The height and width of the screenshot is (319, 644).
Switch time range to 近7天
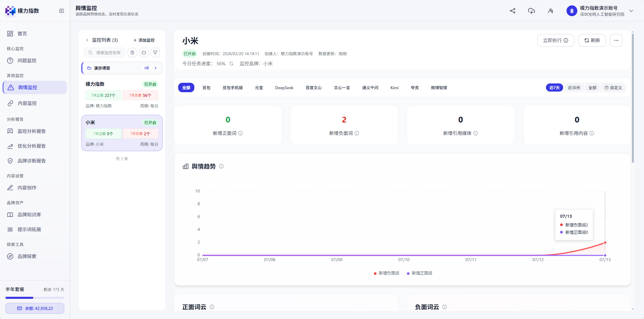pyautogui.click(x=554, y=88)
